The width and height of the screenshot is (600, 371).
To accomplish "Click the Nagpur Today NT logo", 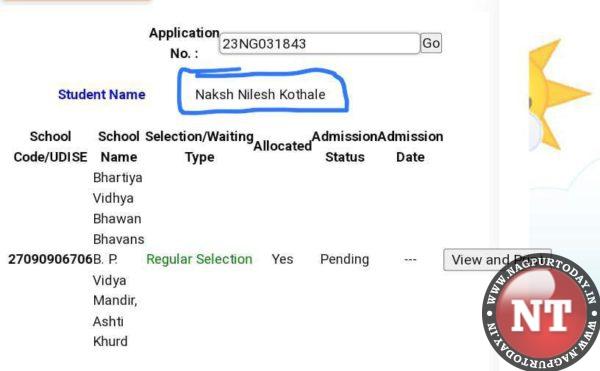I will (x=541, y=312).
